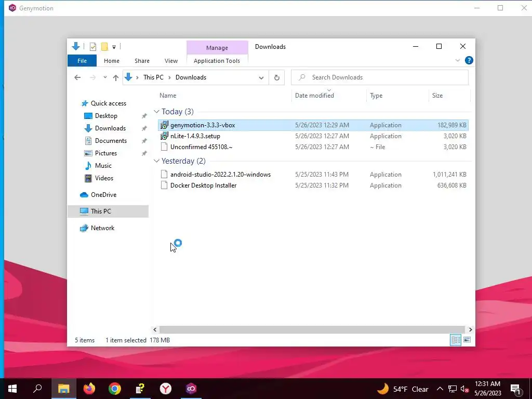The image size is (532, 399).
Task: Launch Yandex browser from the taskbar
Action: pos(166,389)
